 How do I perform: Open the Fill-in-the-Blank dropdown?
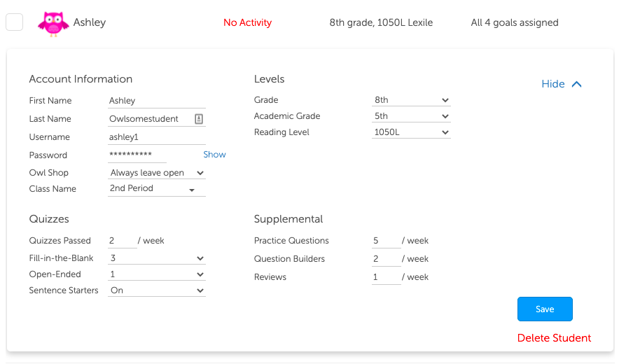tap(157, 258)
